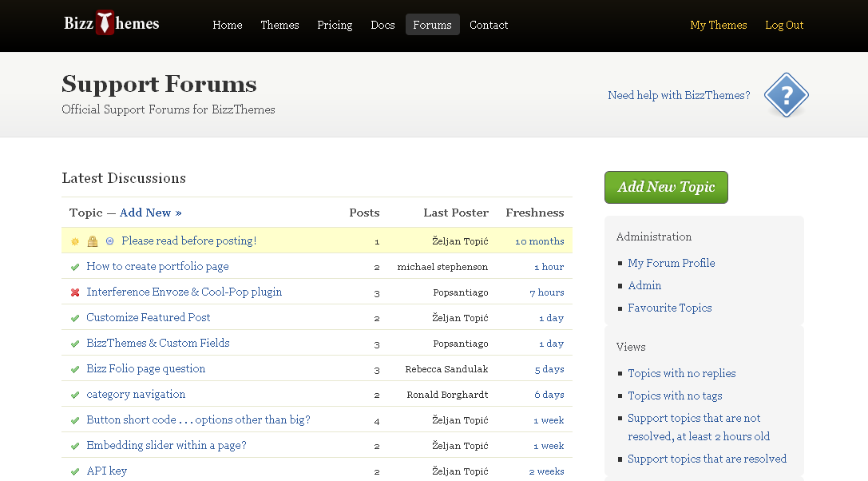Click green check beside 'Bizz Folio page question'
Image resolution: width=868 pixels, height=481 pixels.
(x=75, y=369)
